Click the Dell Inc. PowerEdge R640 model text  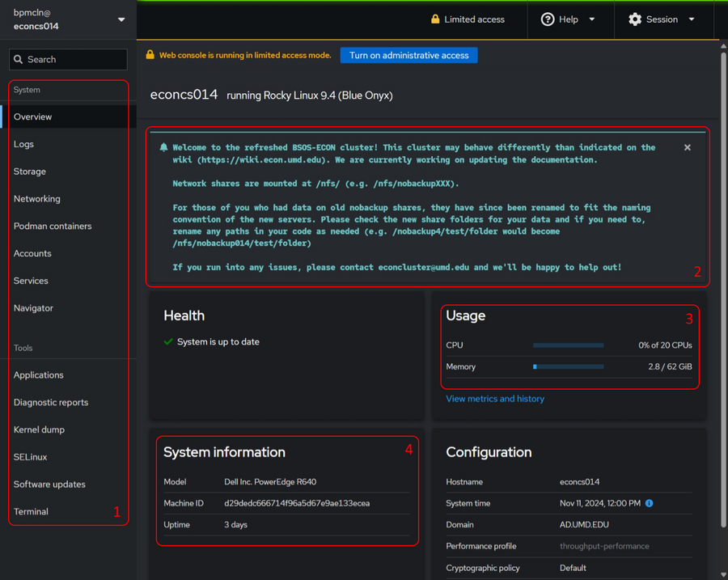(270, 482)
